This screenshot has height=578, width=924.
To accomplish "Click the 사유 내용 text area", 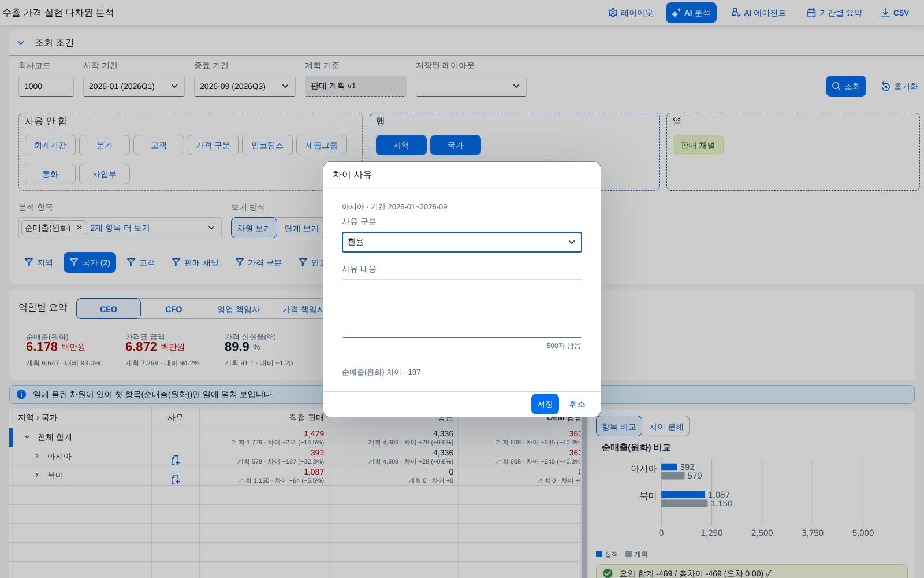I will [462, 308].
